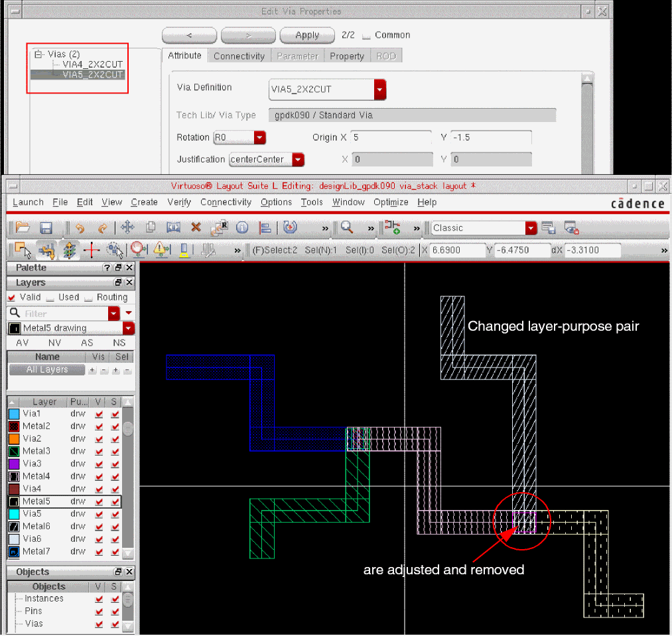Toggle the Valid layers checkbox
This screenshot has height=636, width=672.
(x=11, y=297)
